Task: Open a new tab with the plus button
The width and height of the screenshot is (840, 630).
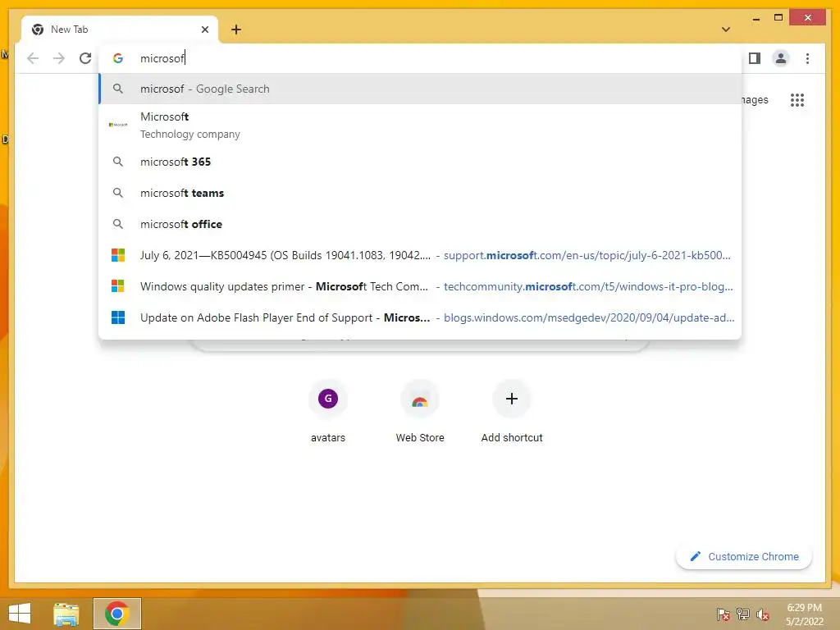Action: tap(236, 30)
